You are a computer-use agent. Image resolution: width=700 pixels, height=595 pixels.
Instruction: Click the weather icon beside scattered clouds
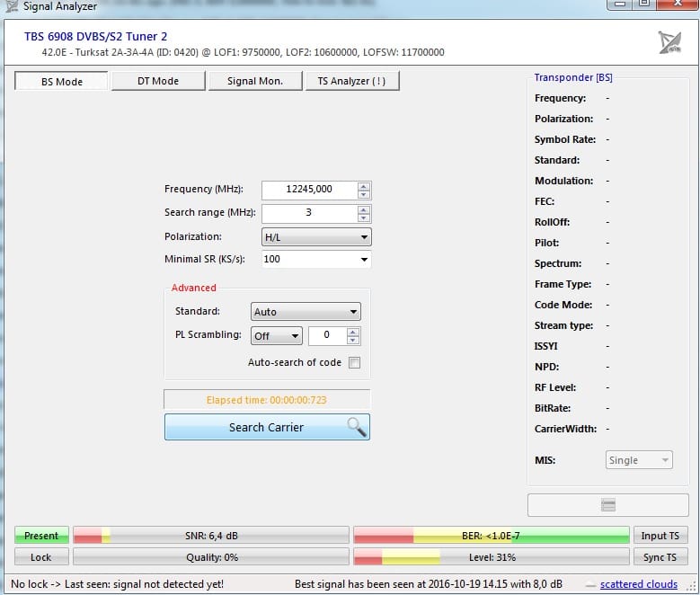pos(590,585)
